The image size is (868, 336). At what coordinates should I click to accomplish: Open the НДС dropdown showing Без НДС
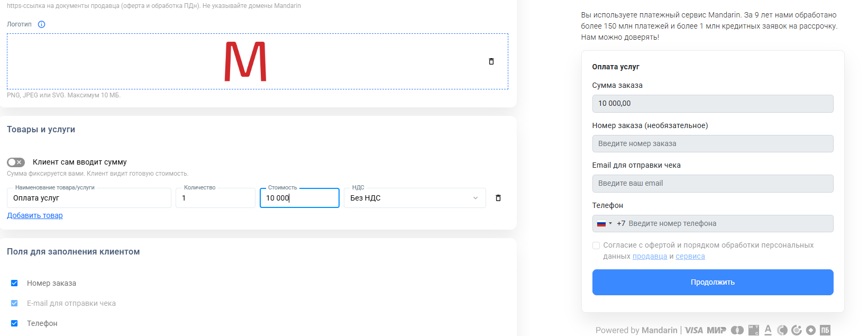tap(415, 198)
